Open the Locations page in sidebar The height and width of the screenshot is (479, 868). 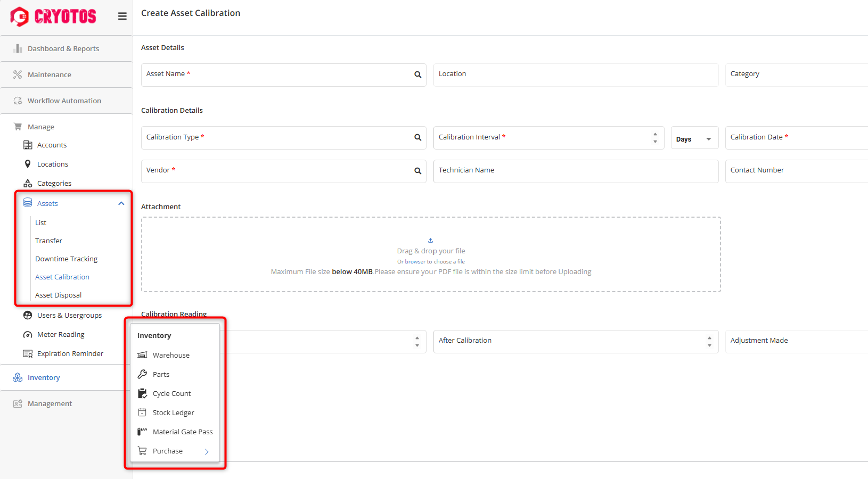point(52,164)
